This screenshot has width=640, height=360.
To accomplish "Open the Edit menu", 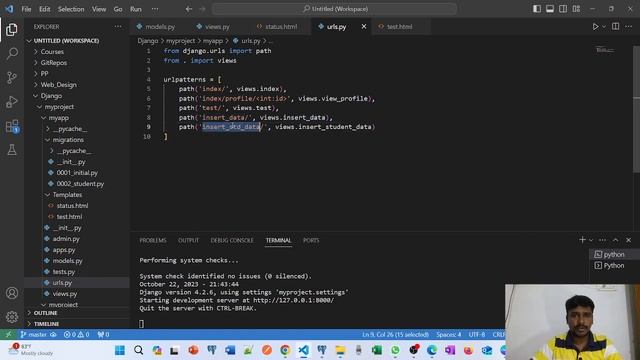I will point(44,9).
